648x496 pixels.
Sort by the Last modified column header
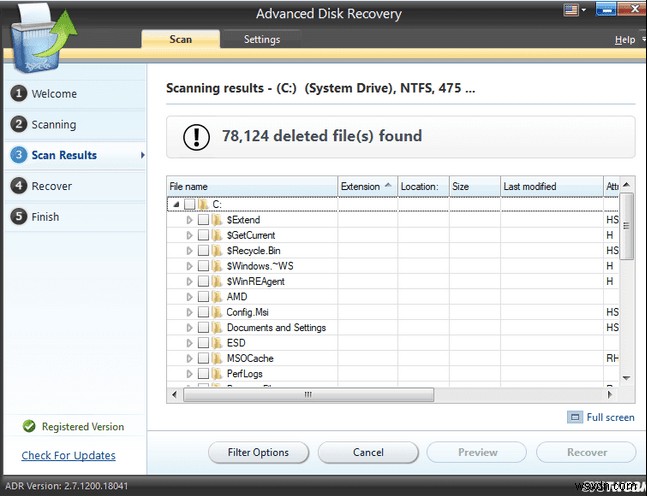549,186
